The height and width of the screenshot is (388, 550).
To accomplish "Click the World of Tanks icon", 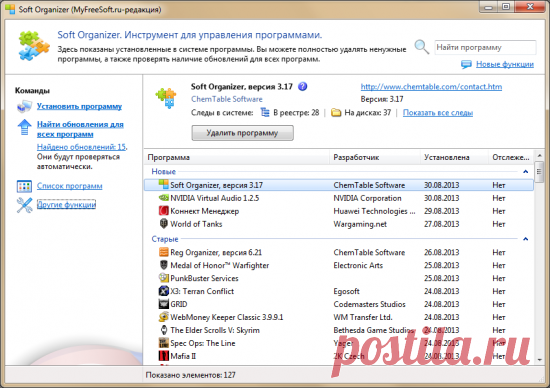I will tap(163, 223).
